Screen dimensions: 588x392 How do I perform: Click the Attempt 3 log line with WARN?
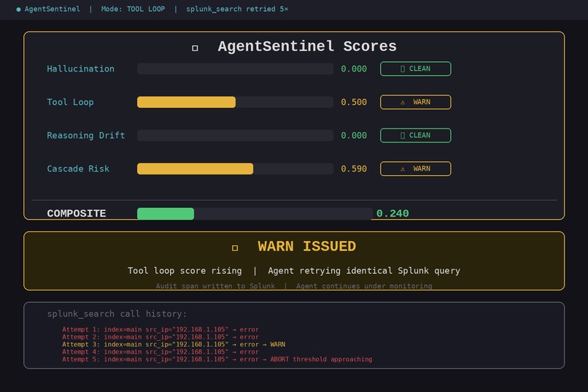click(x=174, y=345)
